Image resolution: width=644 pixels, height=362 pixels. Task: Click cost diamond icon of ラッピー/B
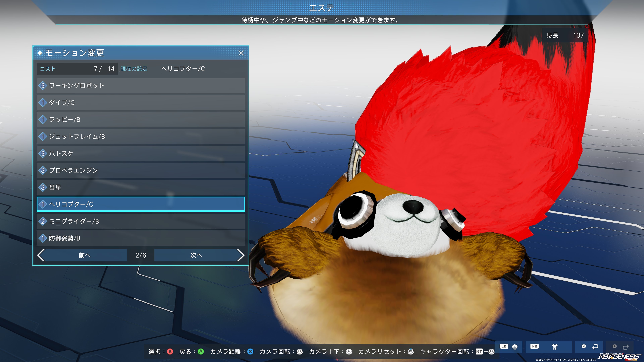click(43, 119)
